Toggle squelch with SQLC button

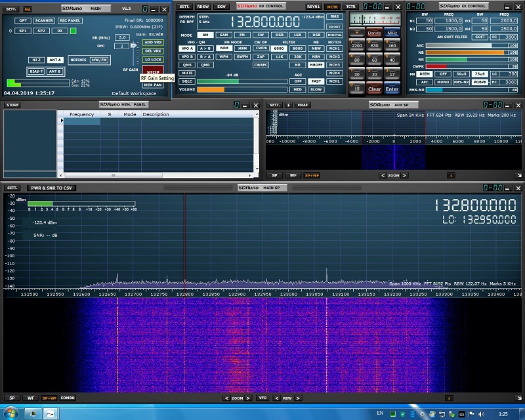point(187,81)
